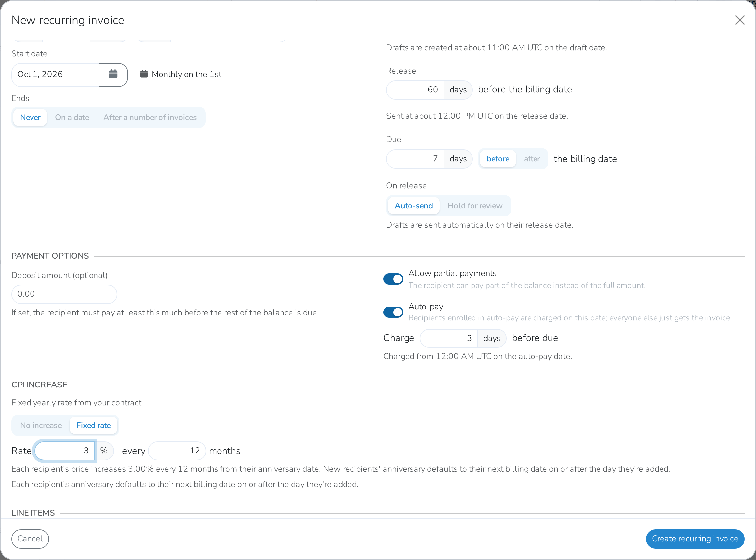Click the CPI INCREASE section heading
The image size is (756, 560).
point(39,385)
